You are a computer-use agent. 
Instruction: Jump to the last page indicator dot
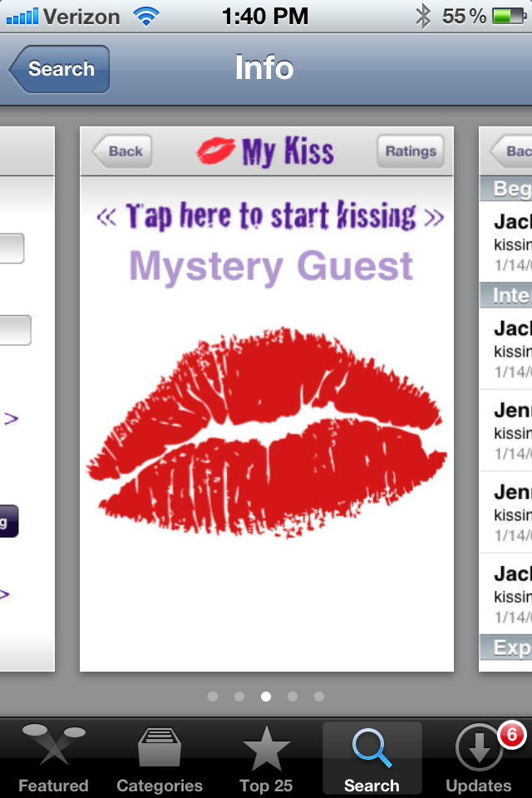click(x=319, y=697)
